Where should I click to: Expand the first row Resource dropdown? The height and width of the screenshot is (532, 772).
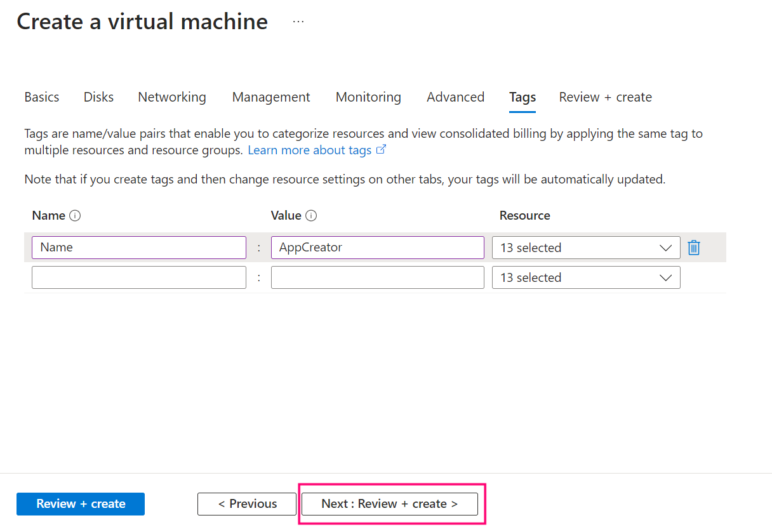(x=585, y=248)
